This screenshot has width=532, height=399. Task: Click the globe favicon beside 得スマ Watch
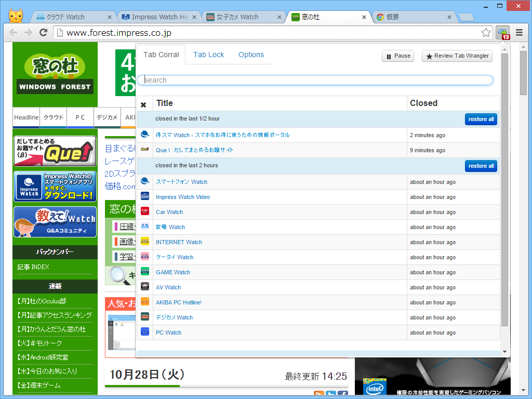[x=145, y=134]
